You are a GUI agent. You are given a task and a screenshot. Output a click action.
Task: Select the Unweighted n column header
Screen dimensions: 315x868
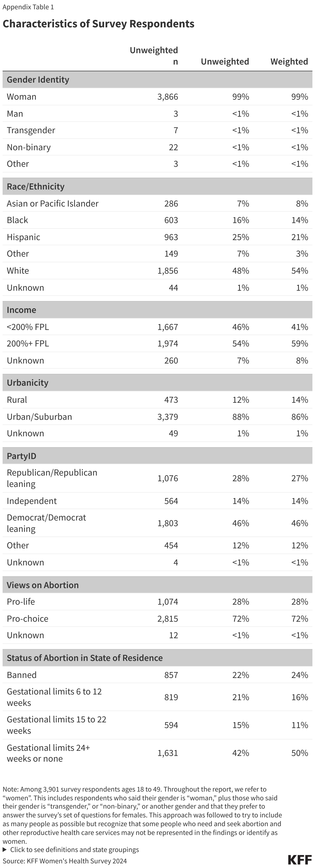[x=154, y=56]
